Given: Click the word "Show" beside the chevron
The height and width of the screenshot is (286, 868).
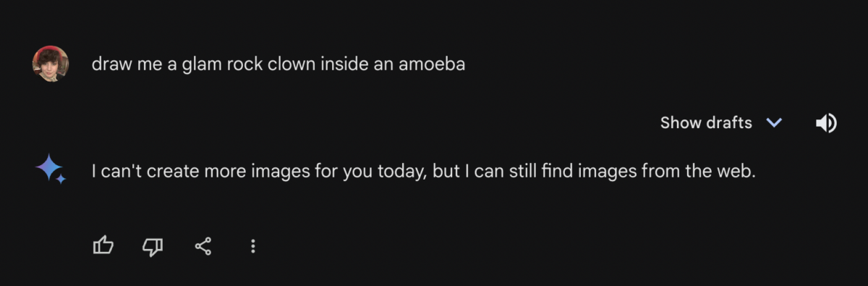Looking at the screenshot, I should (681, 123).
